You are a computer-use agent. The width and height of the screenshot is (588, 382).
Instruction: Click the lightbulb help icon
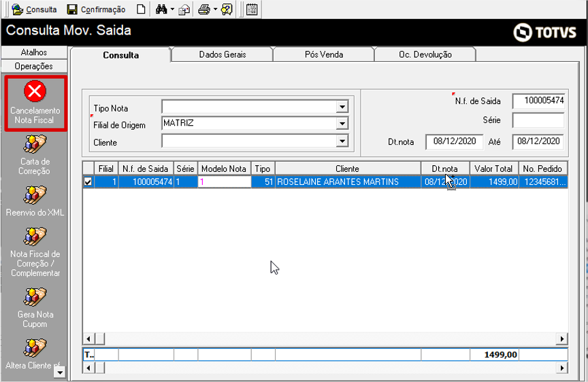coord(227,10)
